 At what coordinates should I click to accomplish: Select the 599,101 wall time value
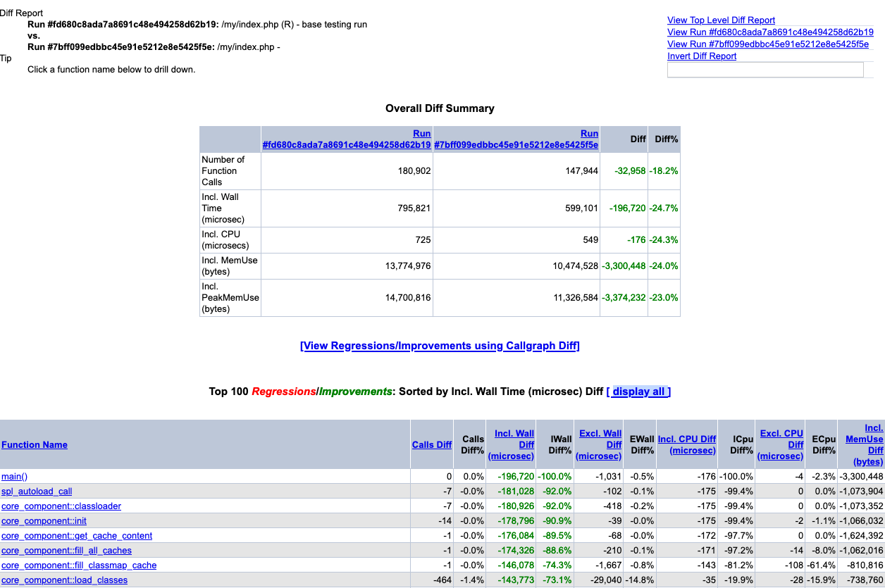point(581,208)
